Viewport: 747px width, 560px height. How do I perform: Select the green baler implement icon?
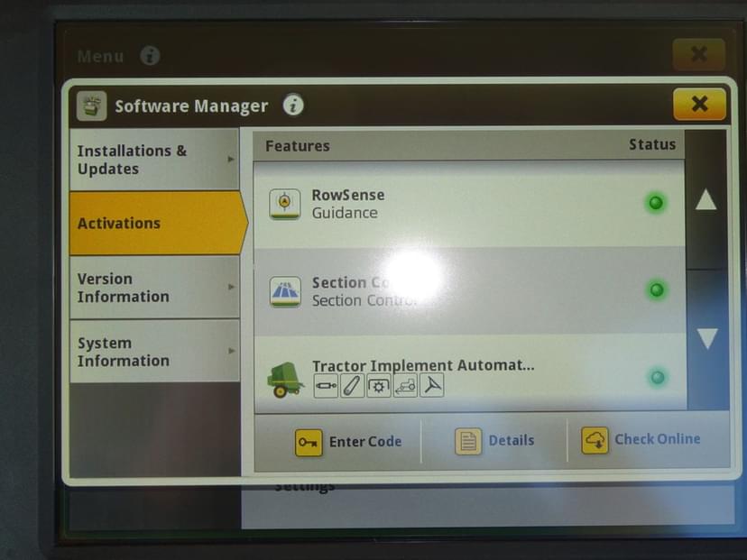[285, 379]
